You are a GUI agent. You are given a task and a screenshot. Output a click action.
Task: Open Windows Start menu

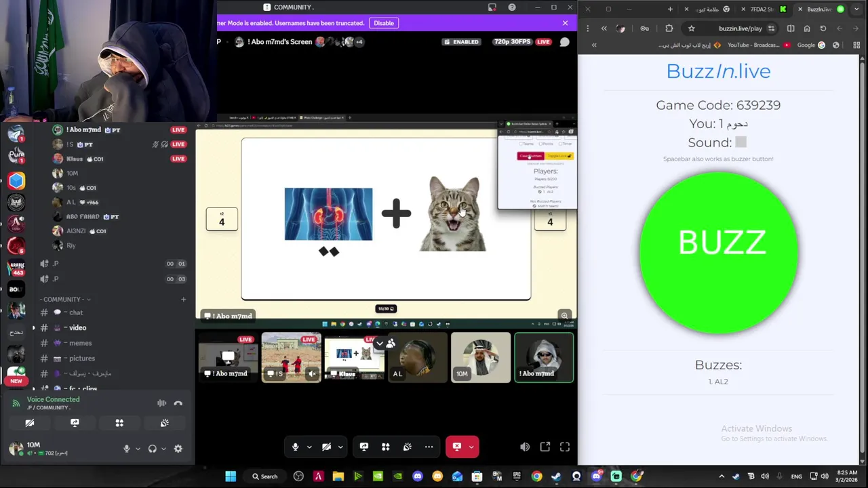coord(231,476)
